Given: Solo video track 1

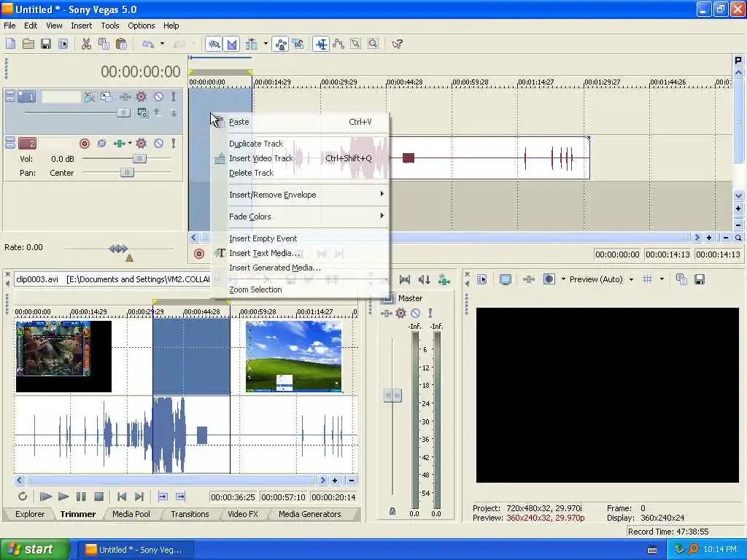Looking at the screenshot, I should 174,97.
